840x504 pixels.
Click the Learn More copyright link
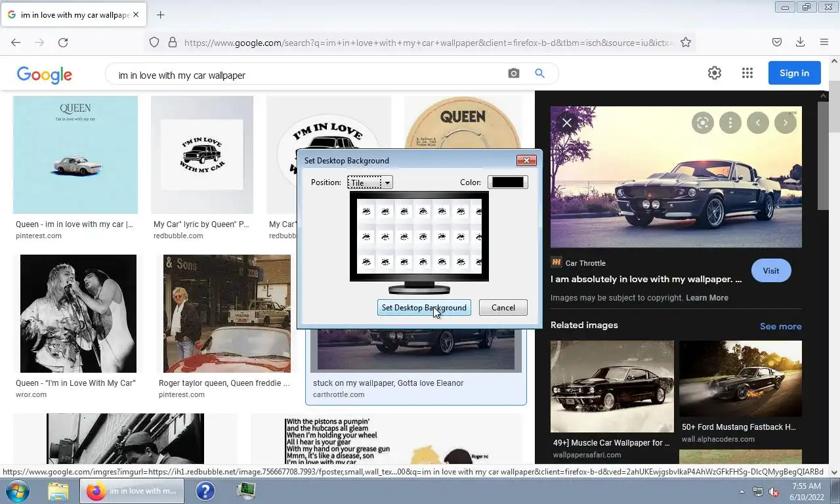coord(707,298)
